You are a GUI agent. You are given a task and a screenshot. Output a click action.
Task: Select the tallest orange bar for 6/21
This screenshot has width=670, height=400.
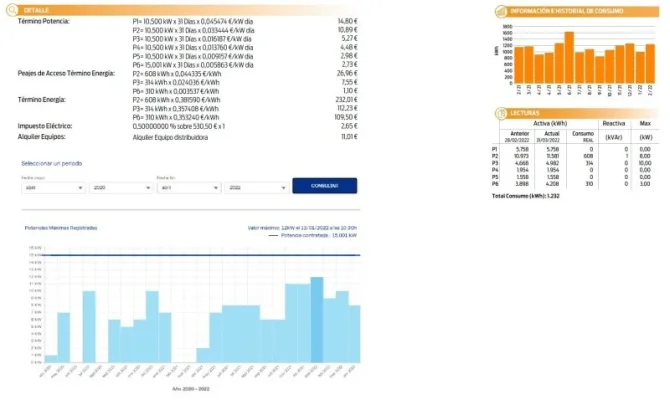pos(569,58)
